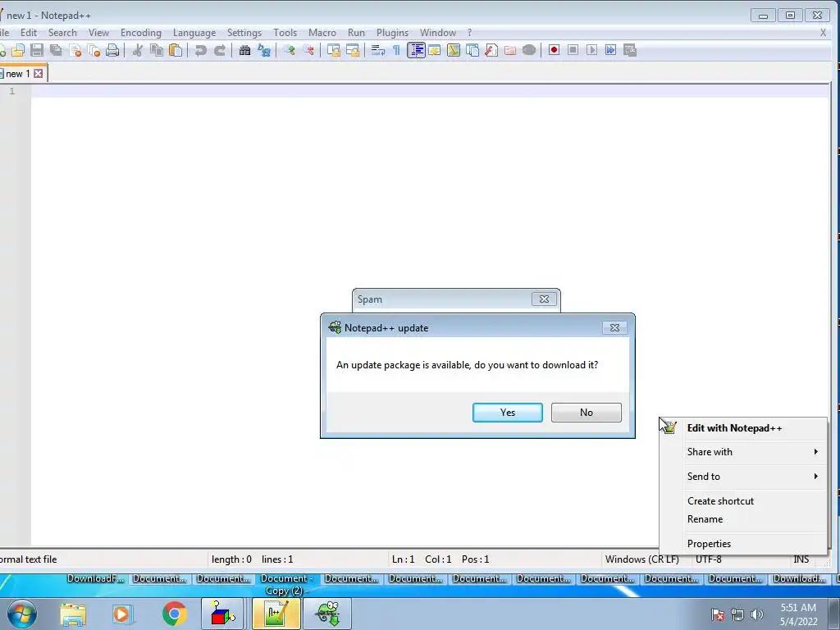Image resolution: width=840 pixels, height=630 pixels.
Task: Toggle the Document List toolbar icon
Action: [472, 50]
